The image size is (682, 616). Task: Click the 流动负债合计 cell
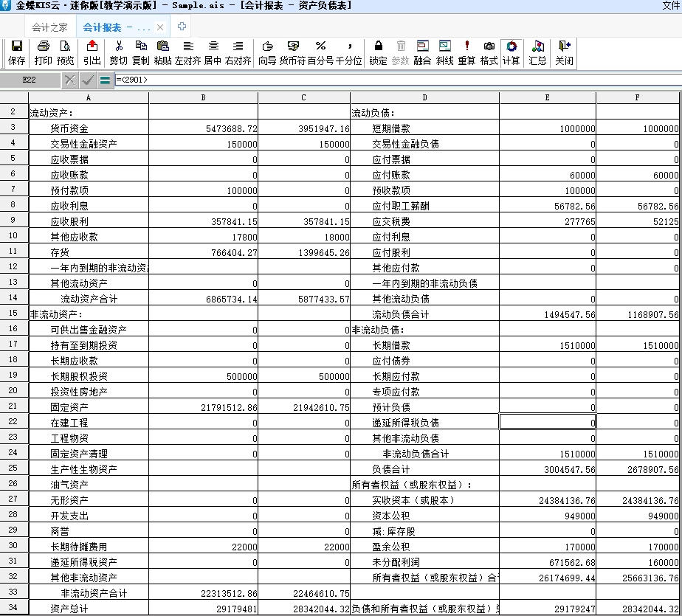425,314
